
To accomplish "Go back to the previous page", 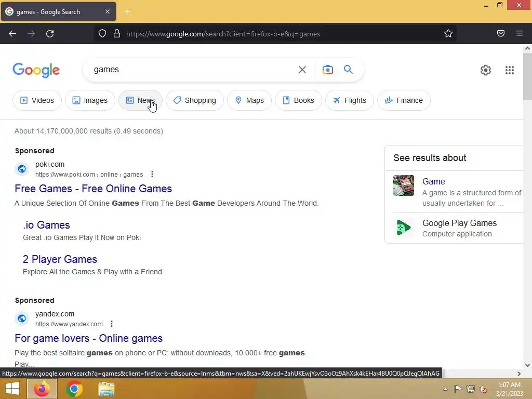I will [x=12, y=34].
